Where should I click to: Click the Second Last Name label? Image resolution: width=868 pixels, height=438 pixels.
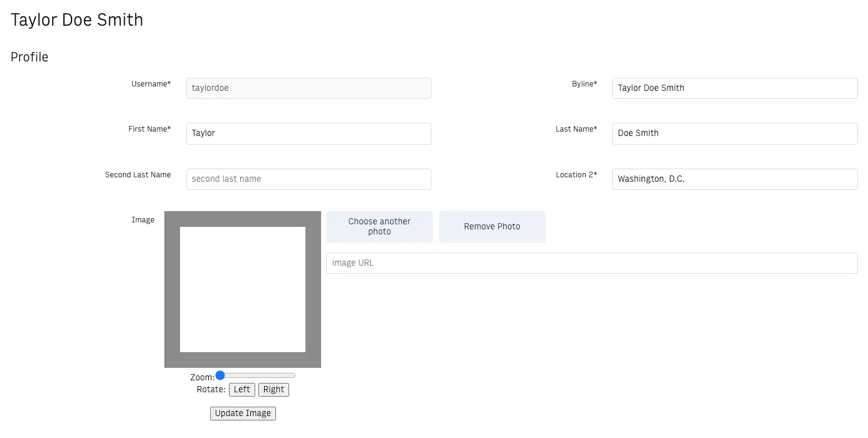point(138,175)
